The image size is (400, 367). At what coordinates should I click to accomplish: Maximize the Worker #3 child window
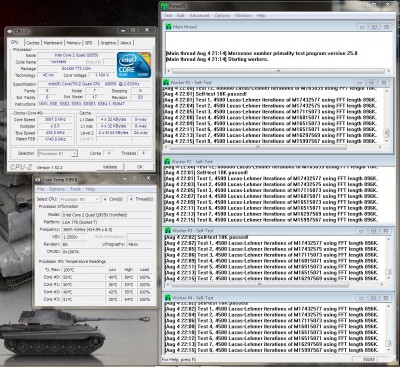pos(373,231)
